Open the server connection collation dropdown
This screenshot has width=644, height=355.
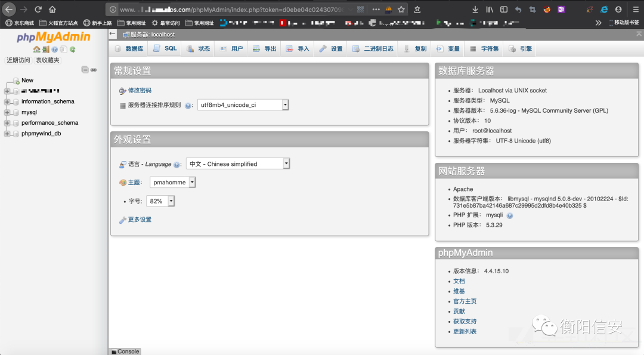pyautogui.click(x=243, y=105)
